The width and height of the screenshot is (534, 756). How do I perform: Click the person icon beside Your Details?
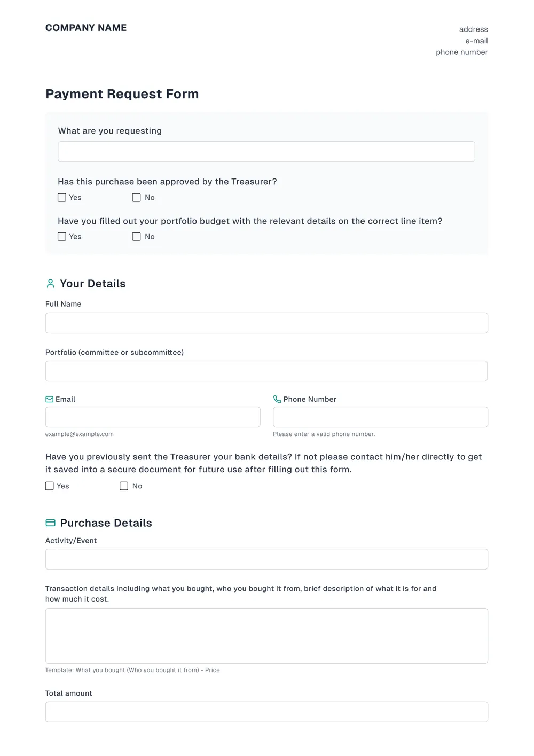pos(50,284)
